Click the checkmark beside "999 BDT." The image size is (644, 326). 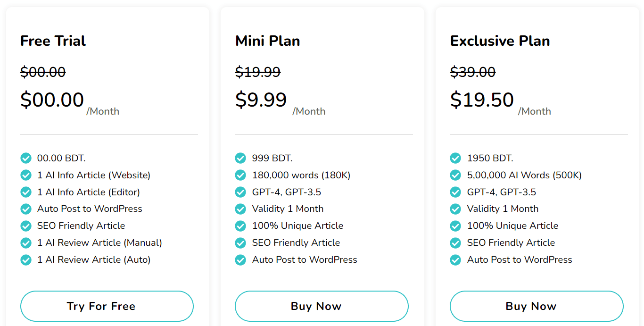[240, 158]
